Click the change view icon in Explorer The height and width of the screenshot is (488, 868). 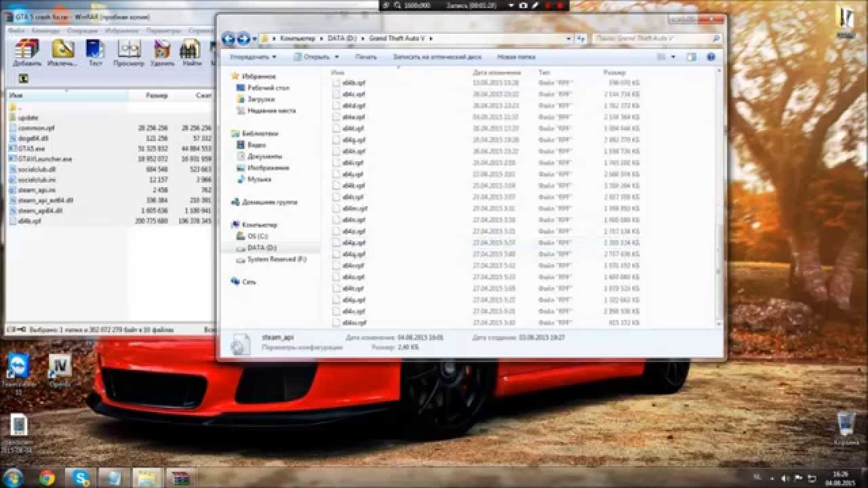(x=663, y=58)
